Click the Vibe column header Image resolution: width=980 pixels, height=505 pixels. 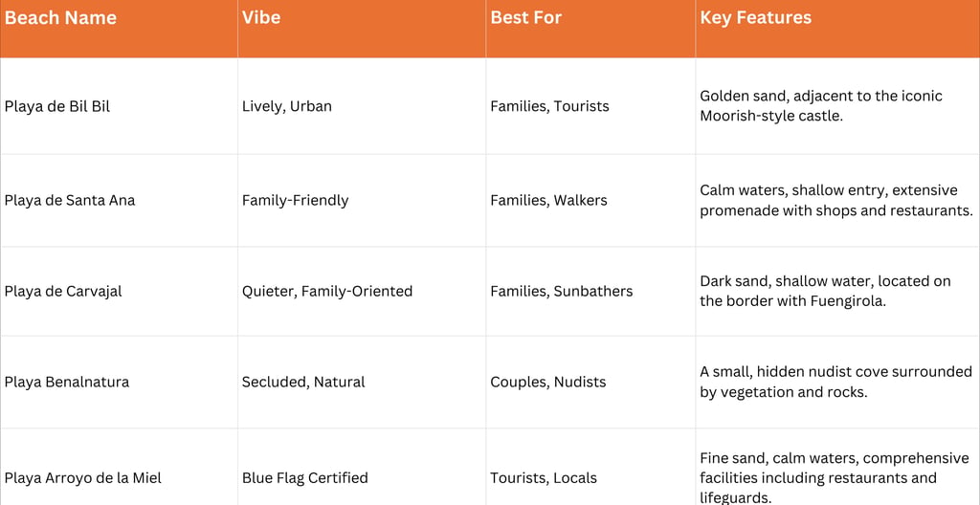361,29
